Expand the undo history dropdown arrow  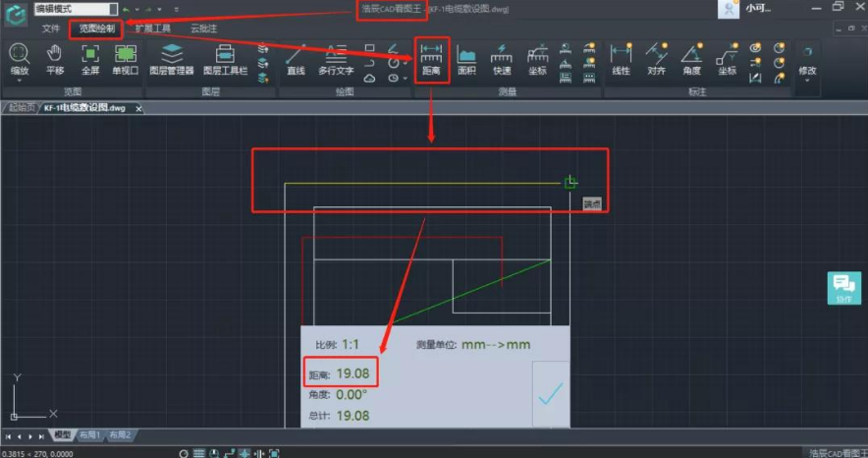136,10
